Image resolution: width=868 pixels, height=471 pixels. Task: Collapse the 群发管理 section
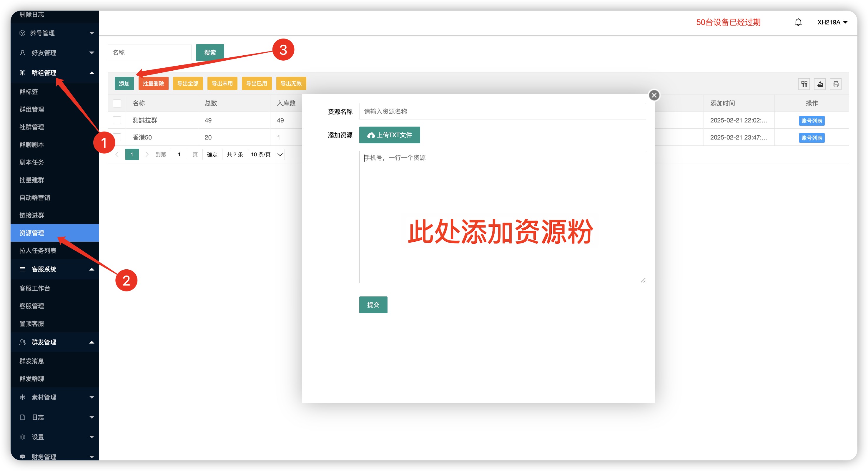(x=92, y=342)
